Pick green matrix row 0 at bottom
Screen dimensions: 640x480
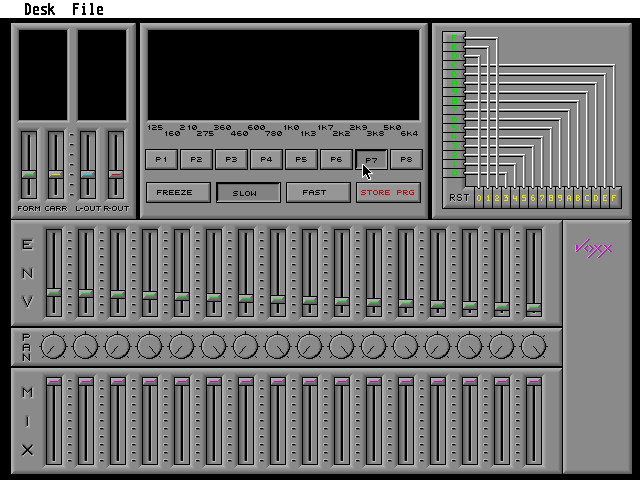pos(454,173)
